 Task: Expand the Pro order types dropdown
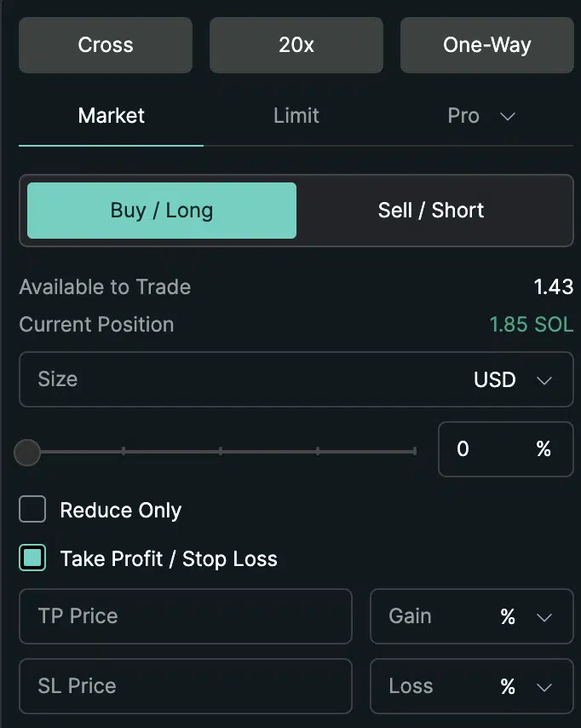pyautogui.click(x=482, y=116)
